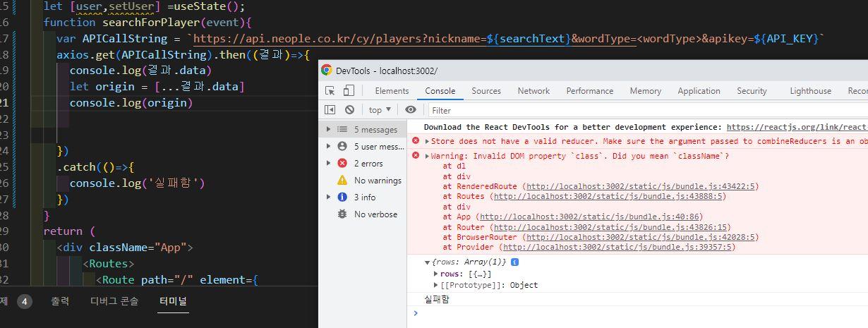Follow the bundle.js:43422:5 RenderedRoute link

[640, 186]
